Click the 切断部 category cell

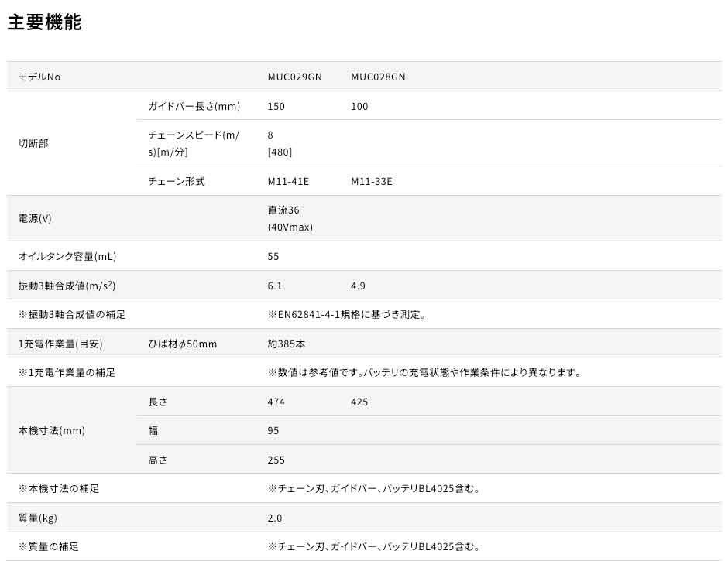33,144
